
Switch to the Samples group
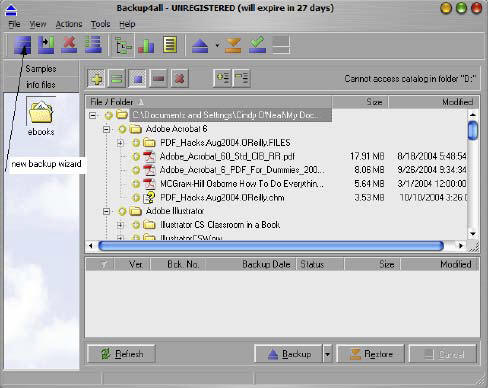(x=41, y=69)
